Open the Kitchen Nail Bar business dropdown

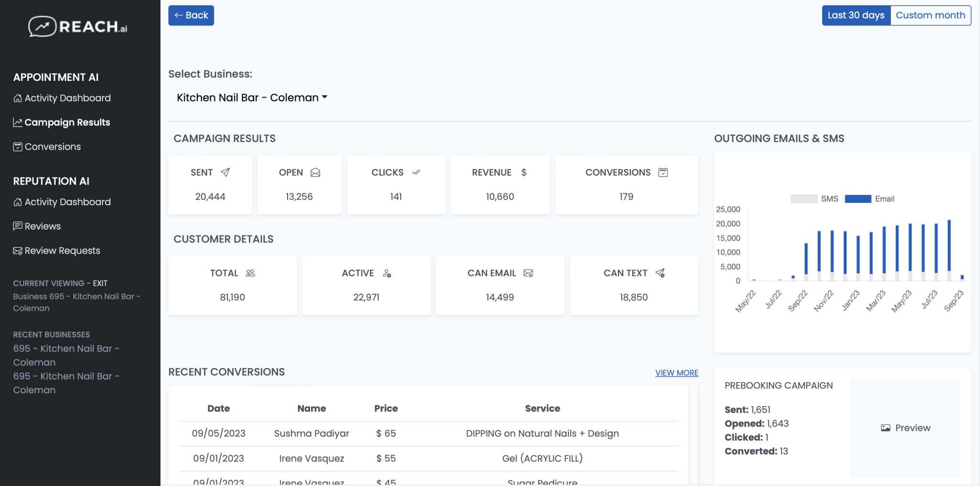[x=247, y=97]
